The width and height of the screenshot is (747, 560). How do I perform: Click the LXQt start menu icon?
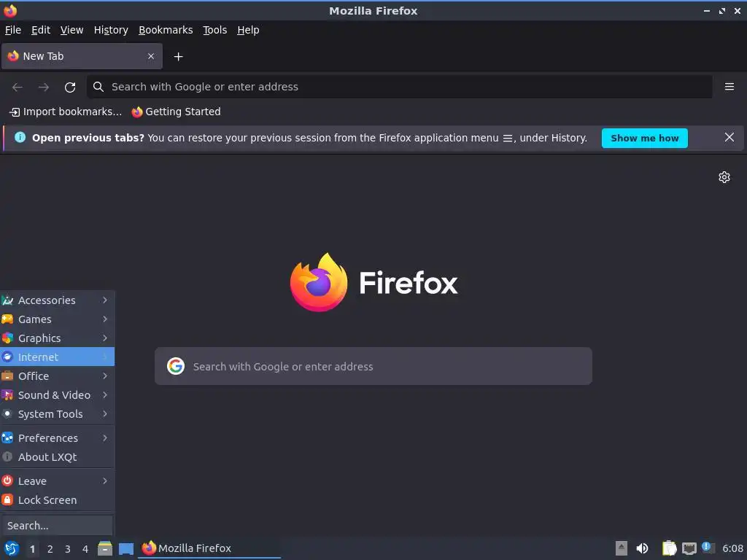pos(11,548)
